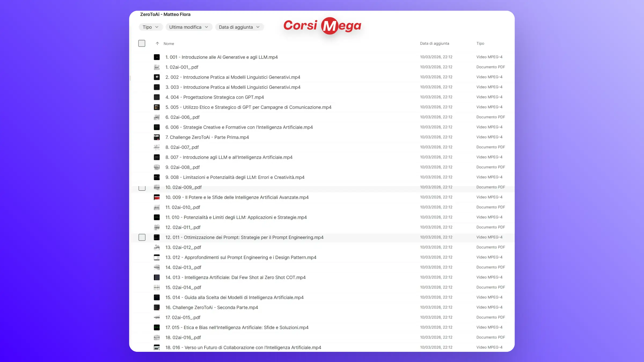The image size is (644, 362).
Task: Toggle the select-all checkbox in the header
Action: click(x=142, y=43)
